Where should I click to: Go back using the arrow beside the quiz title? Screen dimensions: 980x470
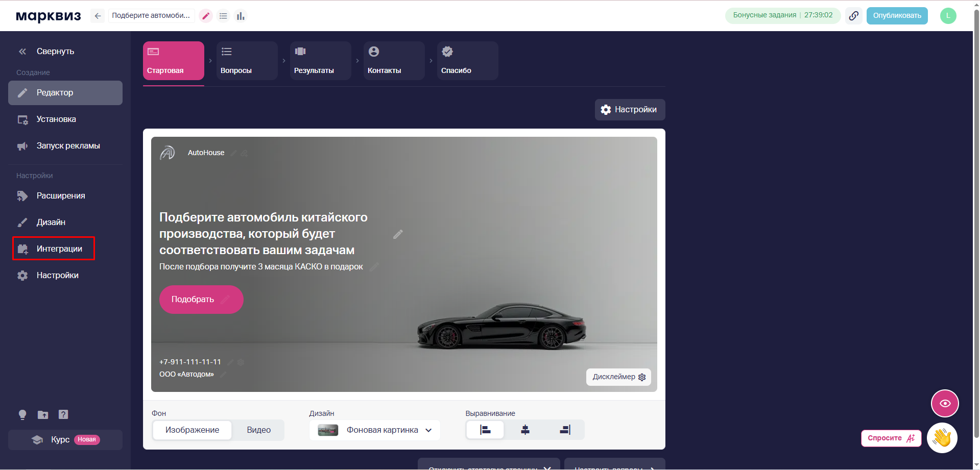[98, 16]
